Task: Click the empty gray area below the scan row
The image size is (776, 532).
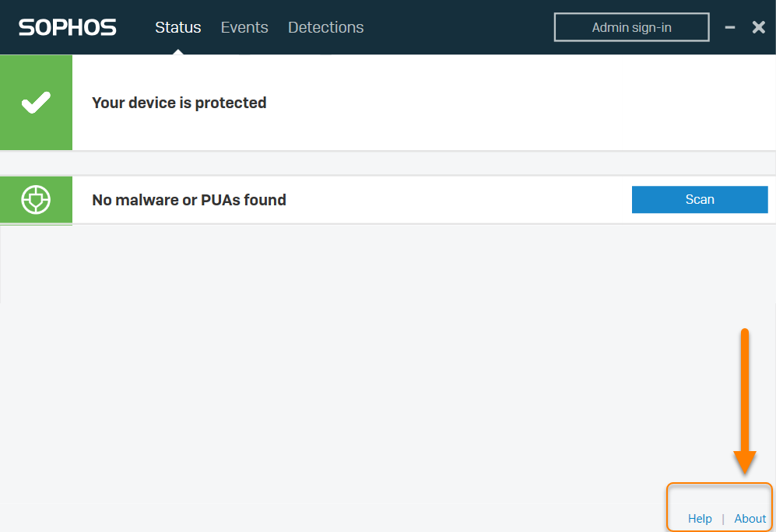Action: pos(350,373)
